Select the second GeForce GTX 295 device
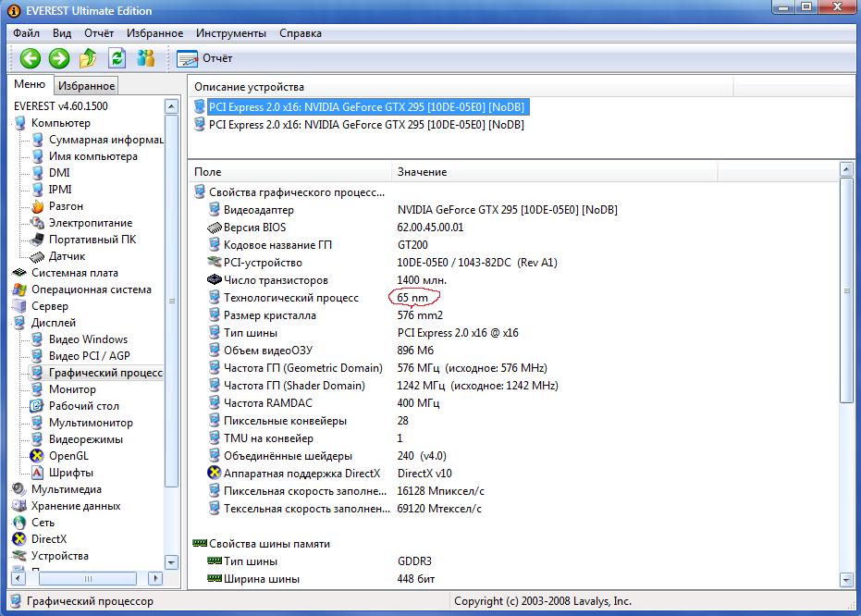This screenshot has width=861, height=616. [366, 125]
